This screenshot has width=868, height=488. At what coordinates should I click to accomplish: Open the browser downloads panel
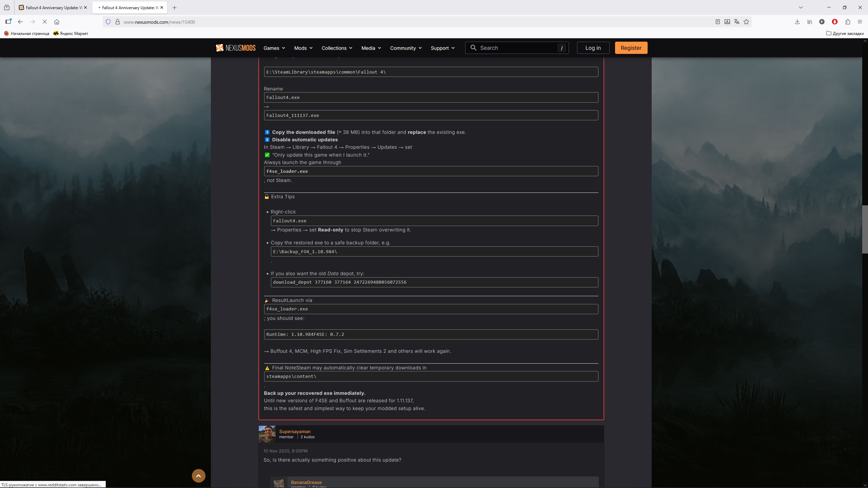(x=797, y=22)
